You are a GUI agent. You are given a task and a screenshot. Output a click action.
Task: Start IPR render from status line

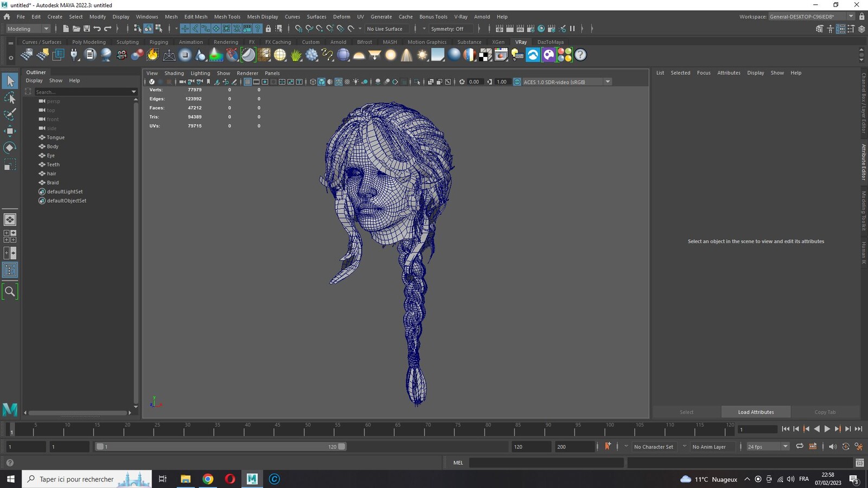520,29
